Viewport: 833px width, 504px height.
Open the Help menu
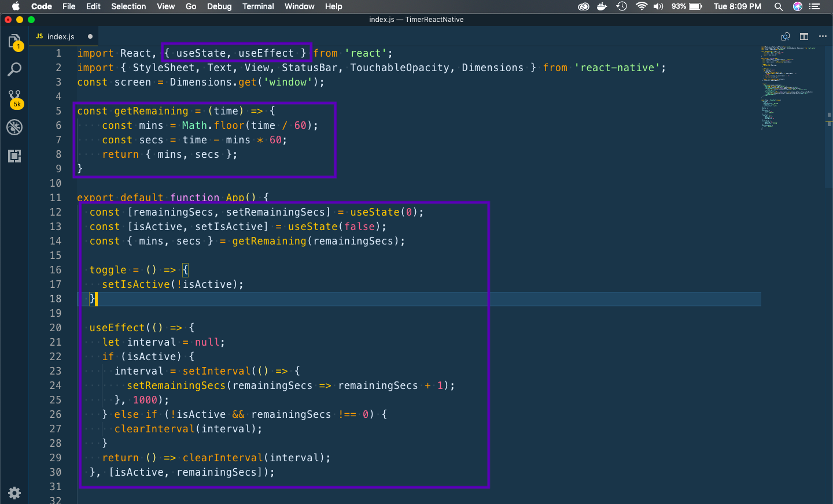(x=333, y=6)
